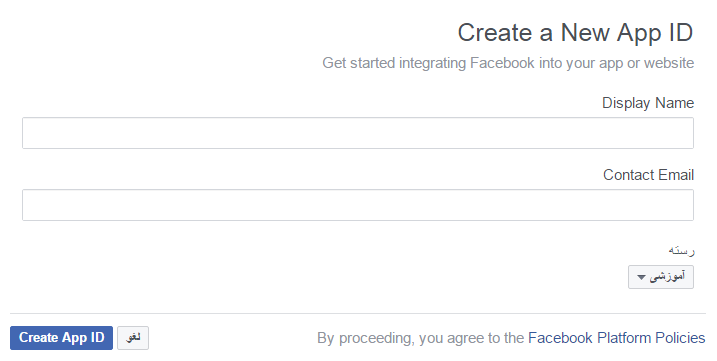This screenshot has height=361, width=717.
Task: Click the By proceeding, you agree text
Action: click(x=420, y=338)
